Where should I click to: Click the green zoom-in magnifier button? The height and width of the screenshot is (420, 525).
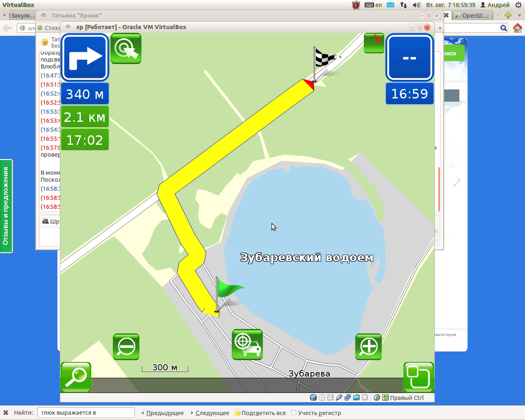click(x=368, y=347)
